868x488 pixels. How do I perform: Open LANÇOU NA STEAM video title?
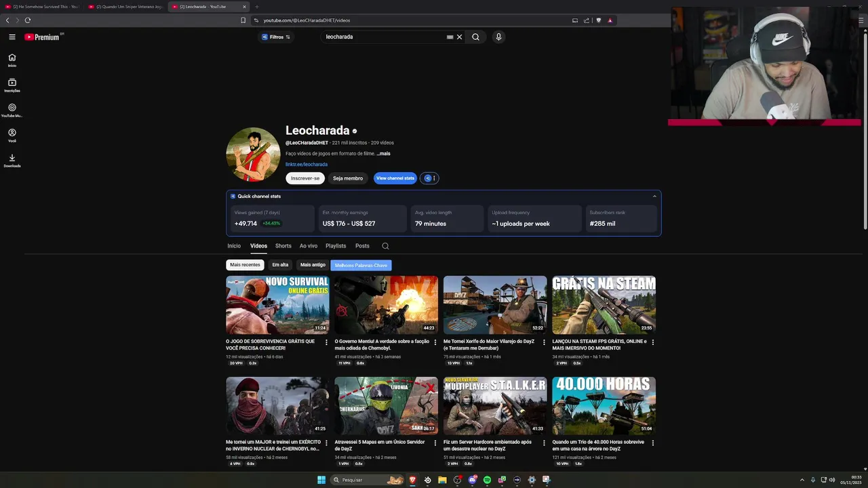tap(599, 345)
